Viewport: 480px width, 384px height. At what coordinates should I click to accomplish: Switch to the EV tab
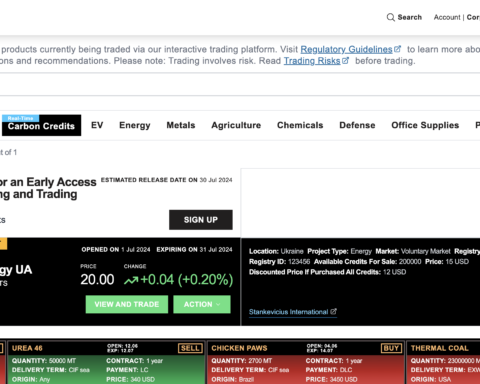tap(97, 125)
